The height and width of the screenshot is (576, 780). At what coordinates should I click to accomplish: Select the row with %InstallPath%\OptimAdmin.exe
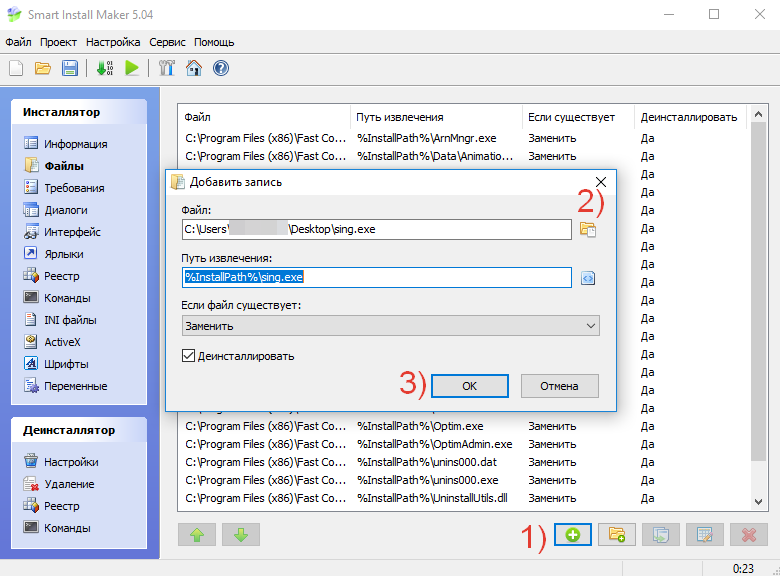click(463, 444)
